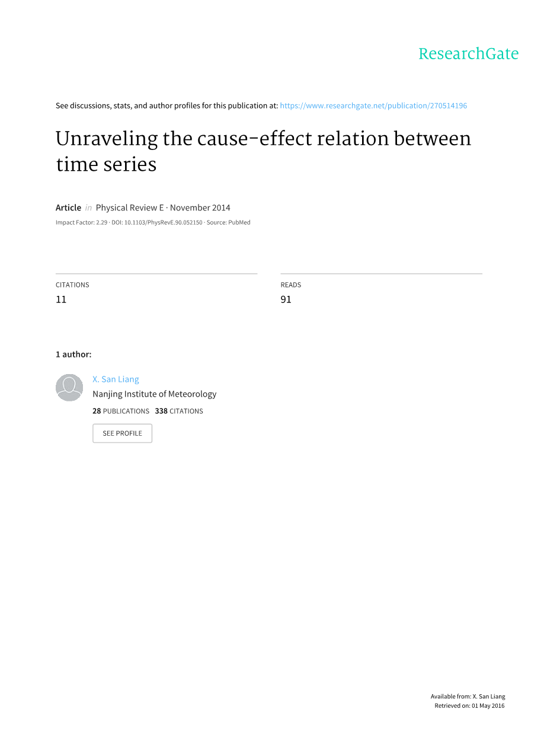Click the ResearchGate logo

point(468,54)
